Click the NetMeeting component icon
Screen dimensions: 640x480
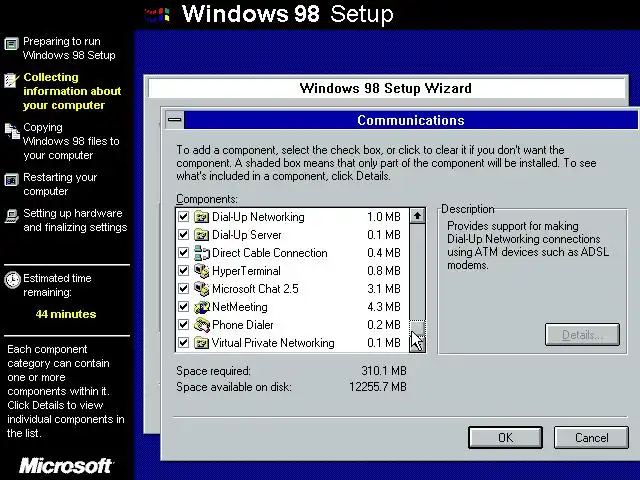[201, 307]
